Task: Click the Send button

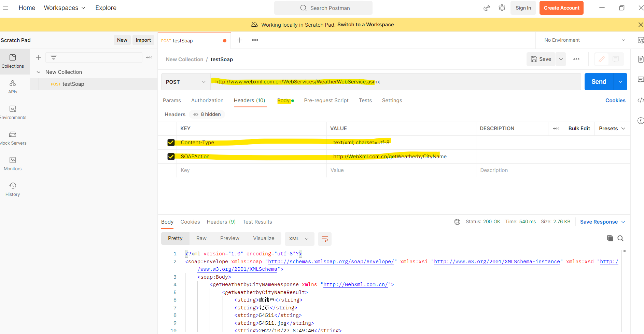Action: 599,82
